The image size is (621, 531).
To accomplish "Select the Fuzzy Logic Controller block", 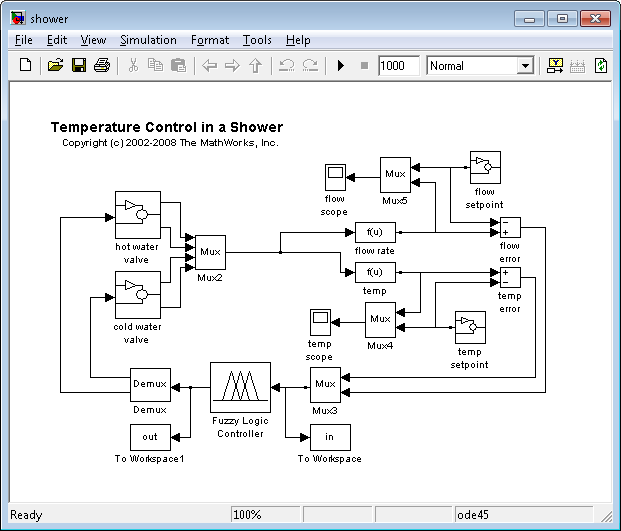I will (x=240, y=387).
